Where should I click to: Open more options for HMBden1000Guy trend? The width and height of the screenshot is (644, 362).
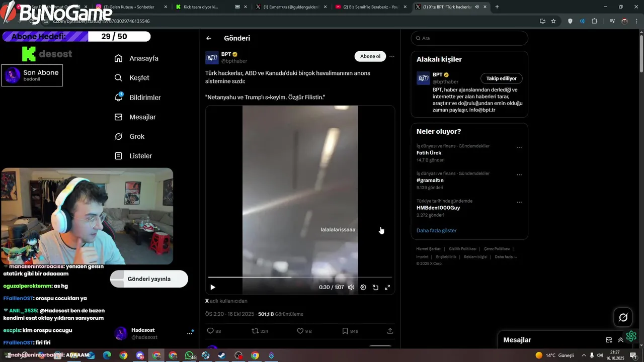(x=519, y=203)
